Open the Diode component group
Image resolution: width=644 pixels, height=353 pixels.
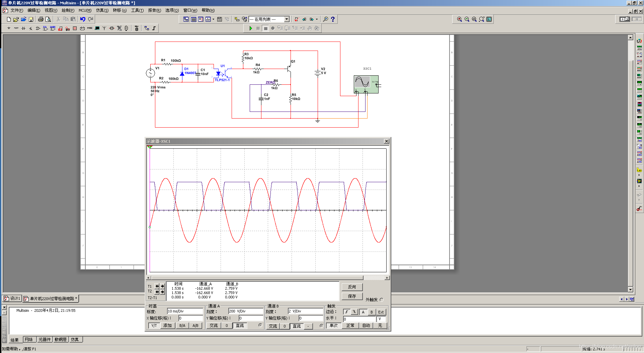tap(23, 28)
